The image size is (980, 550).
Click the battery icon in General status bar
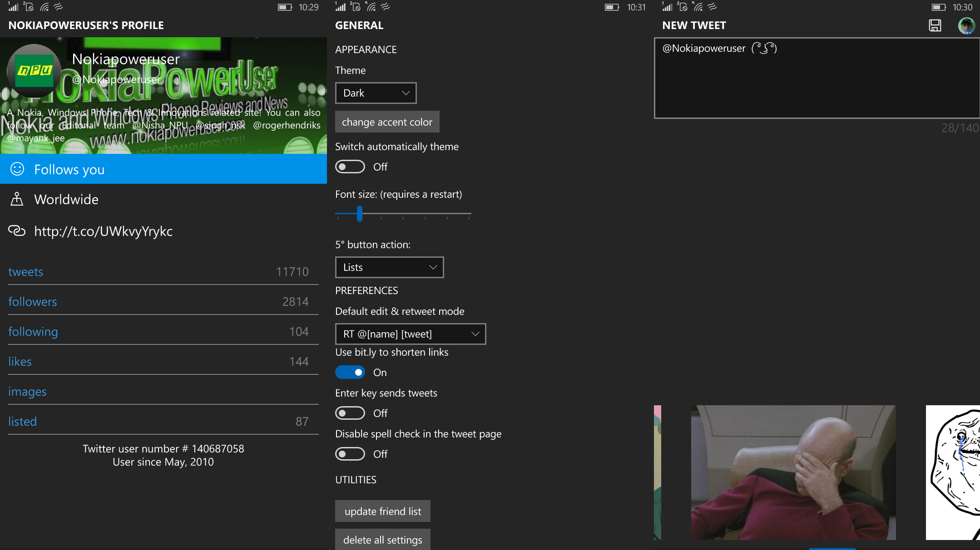[612, 7]
